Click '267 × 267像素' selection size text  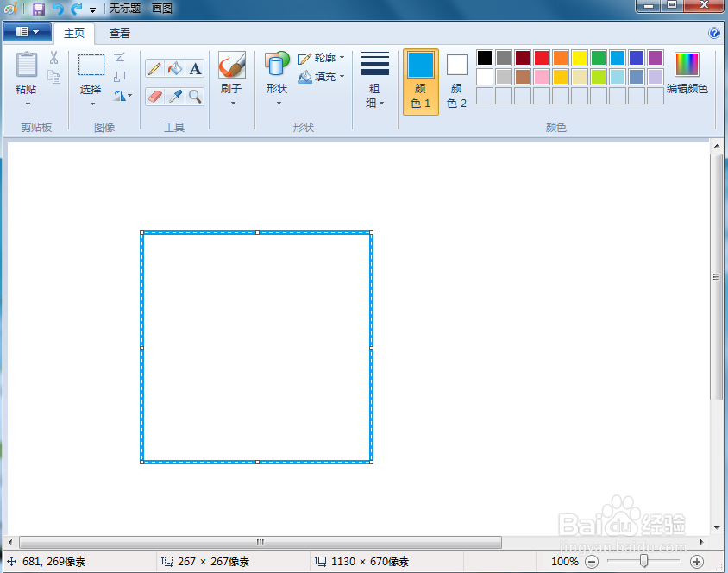[214, 562]
